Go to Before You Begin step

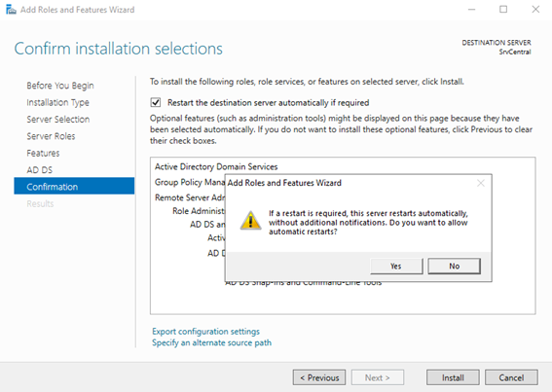tap(60, 86)
